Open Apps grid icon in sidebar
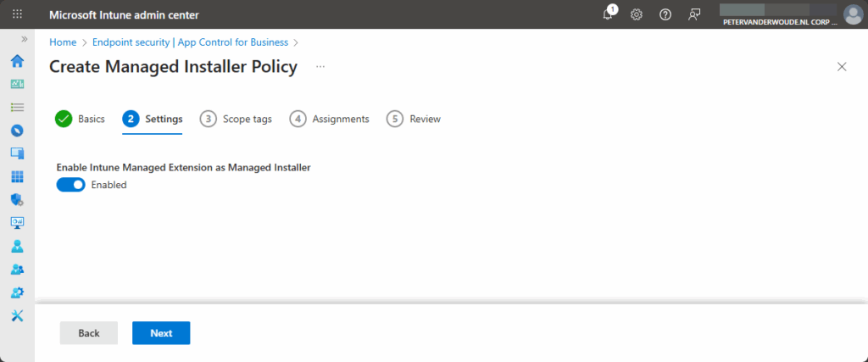 point(17,176)
